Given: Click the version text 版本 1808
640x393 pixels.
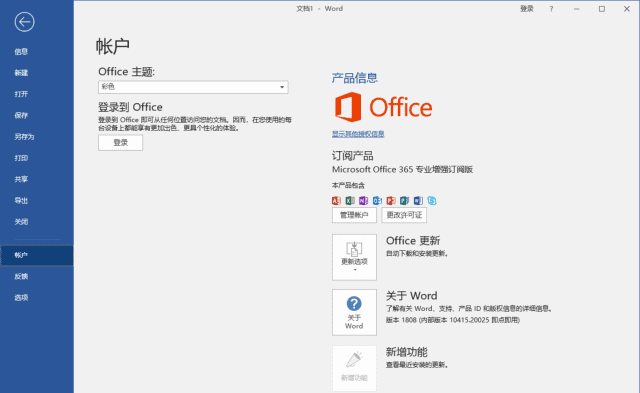Looking at the screenshot, I should 453,320.
